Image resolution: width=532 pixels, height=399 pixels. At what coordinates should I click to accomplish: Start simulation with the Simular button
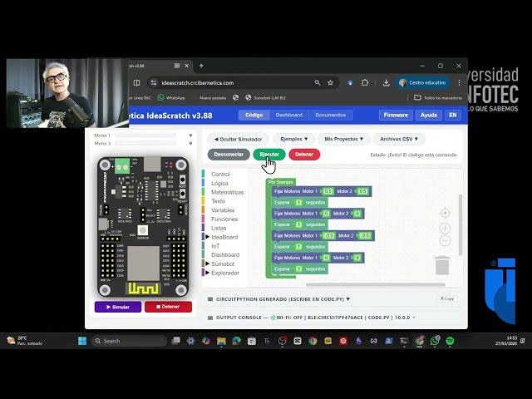(118, 307)
